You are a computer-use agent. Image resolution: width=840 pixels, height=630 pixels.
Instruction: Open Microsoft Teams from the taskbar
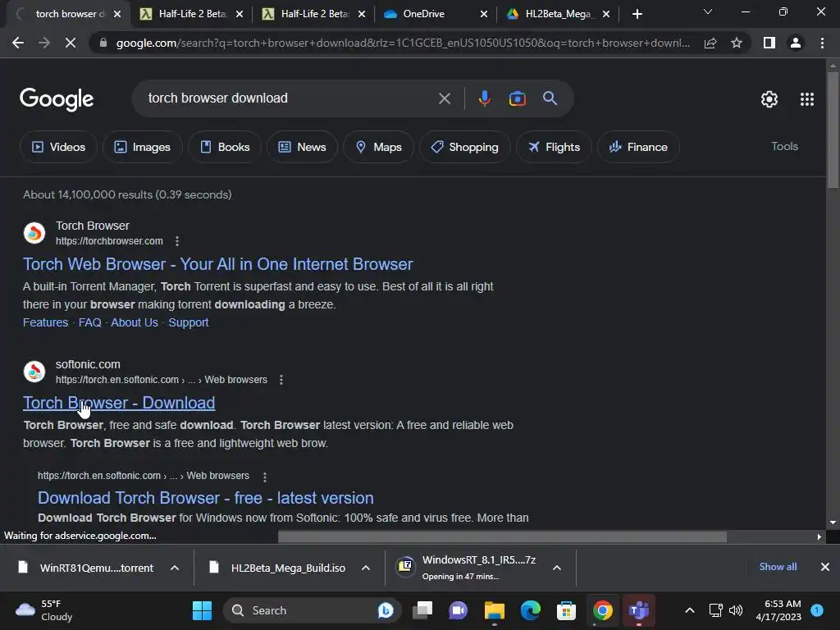point(638,610)
